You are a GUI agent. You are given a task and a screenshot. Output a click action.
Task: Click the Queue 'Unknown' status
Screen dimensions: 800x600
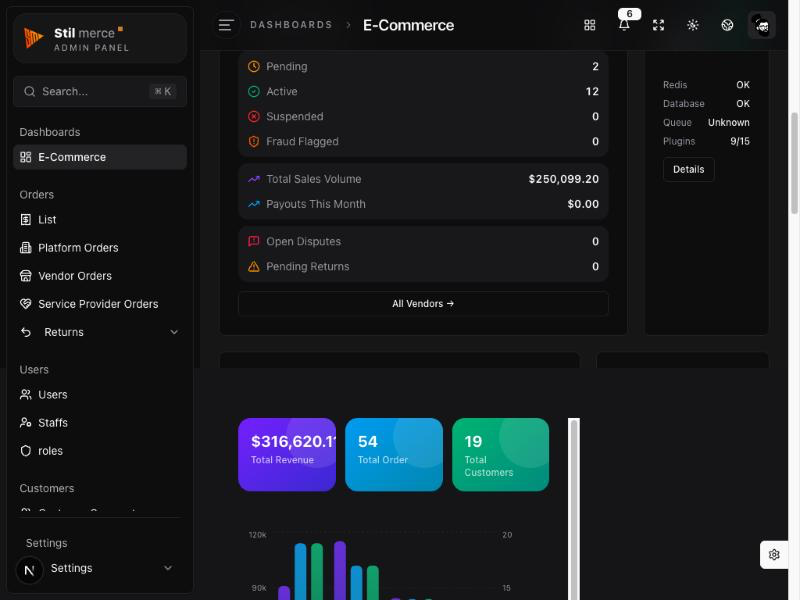coord(729,122)
